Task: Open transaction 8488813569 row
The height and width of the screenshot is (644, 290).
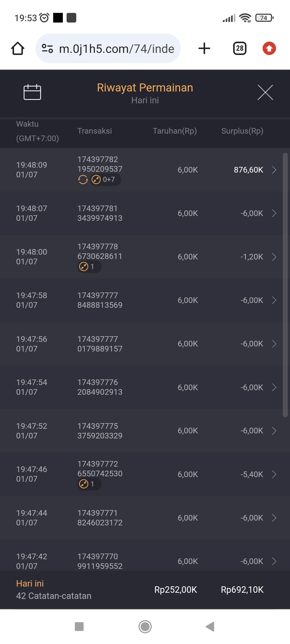Action: point(145,300)
